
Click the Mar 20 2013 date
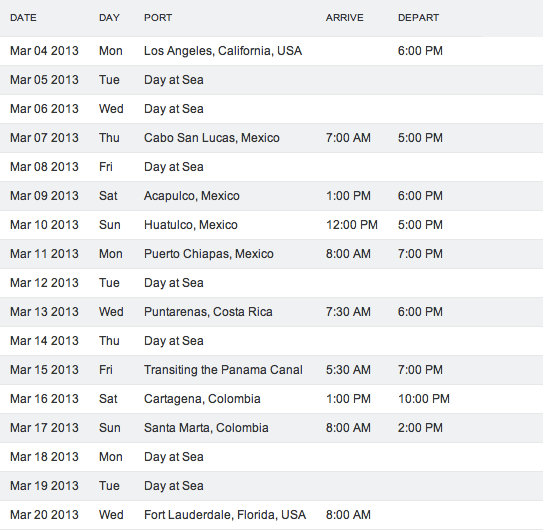[44, 515]
